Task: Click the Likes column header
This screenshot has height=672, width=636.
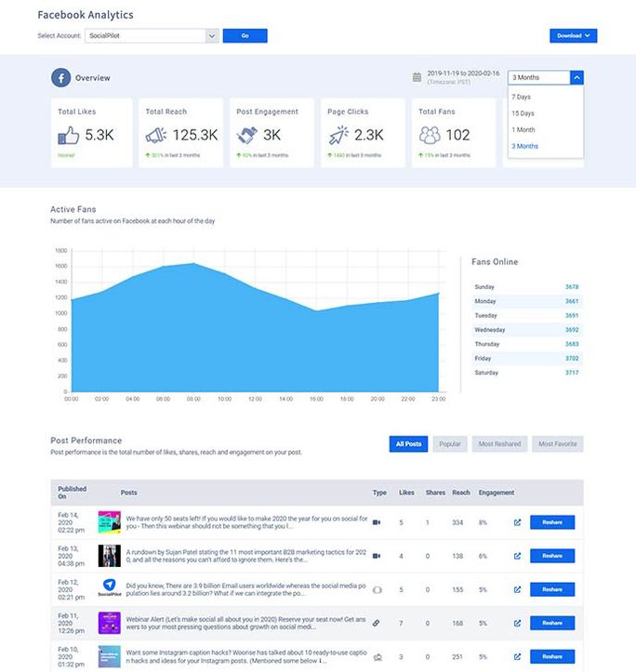Action: click(406, 493)
